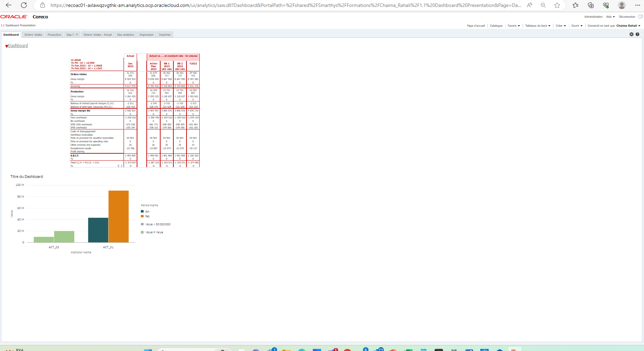Click the 'Period Name' legend title
Screen dimensions: 644x351
(x=149, y=205)
